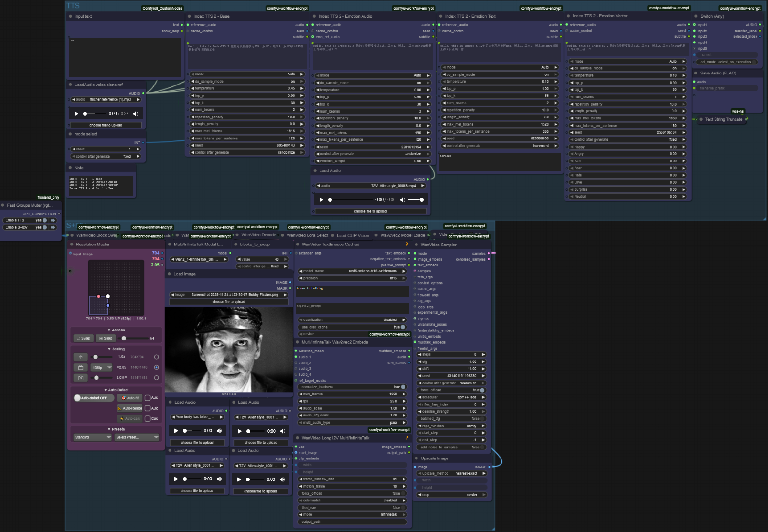Turn on the Auto-detect OFF switch
This screenshot has height=532, width=768.
click(x=94, y=398)
